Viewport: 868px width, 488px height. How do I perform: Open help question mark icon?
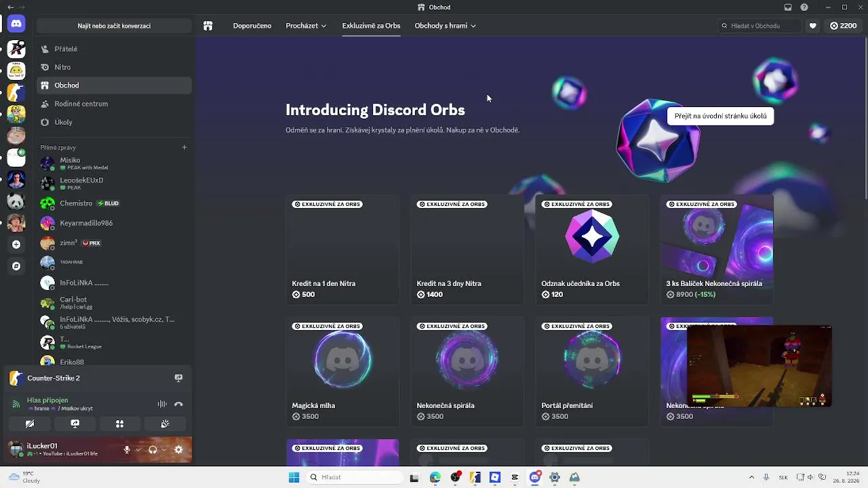(804, 7)
